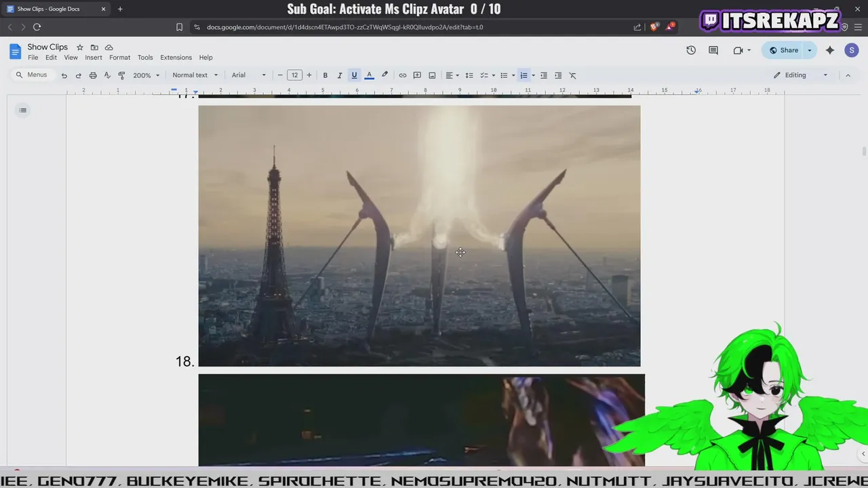Increase font size with plus button
The width and height of the screenshot is (868, 488).
[309, 75]
